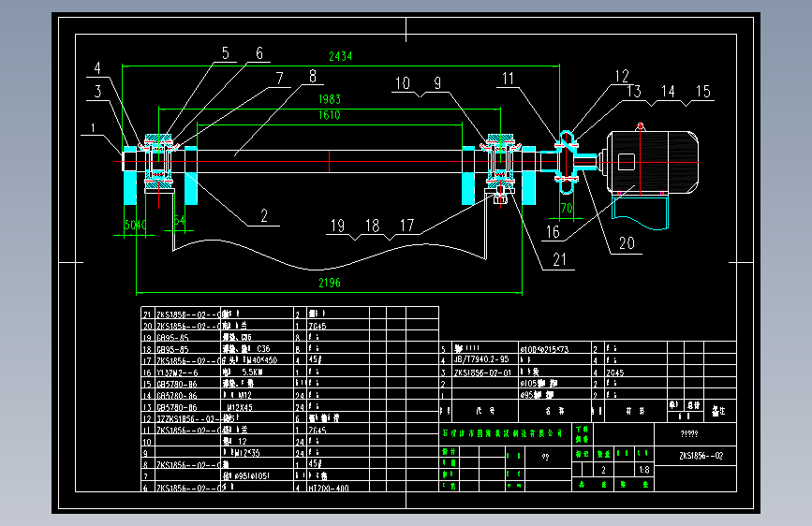
Task: Select the 5040 dimension text at left
Action: pos(135,225)
